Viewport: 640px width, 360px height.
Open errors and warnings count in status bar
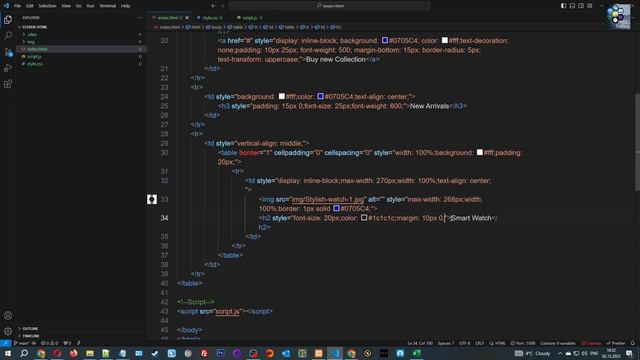49,343
